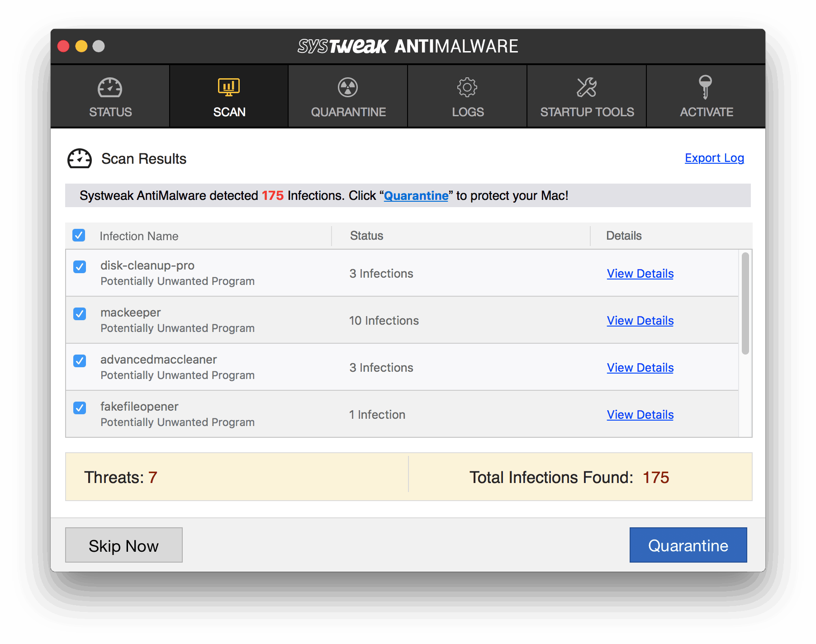Uncheck the disk-cleanup-pro checkbox

[x=80, y=267]
